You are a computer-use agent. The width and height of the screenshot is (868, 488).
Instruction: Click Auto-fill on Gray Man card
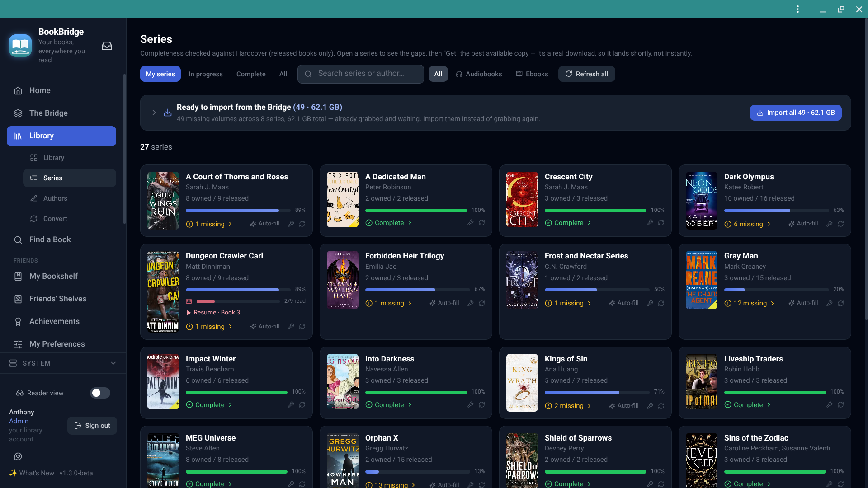click(803, 303)
